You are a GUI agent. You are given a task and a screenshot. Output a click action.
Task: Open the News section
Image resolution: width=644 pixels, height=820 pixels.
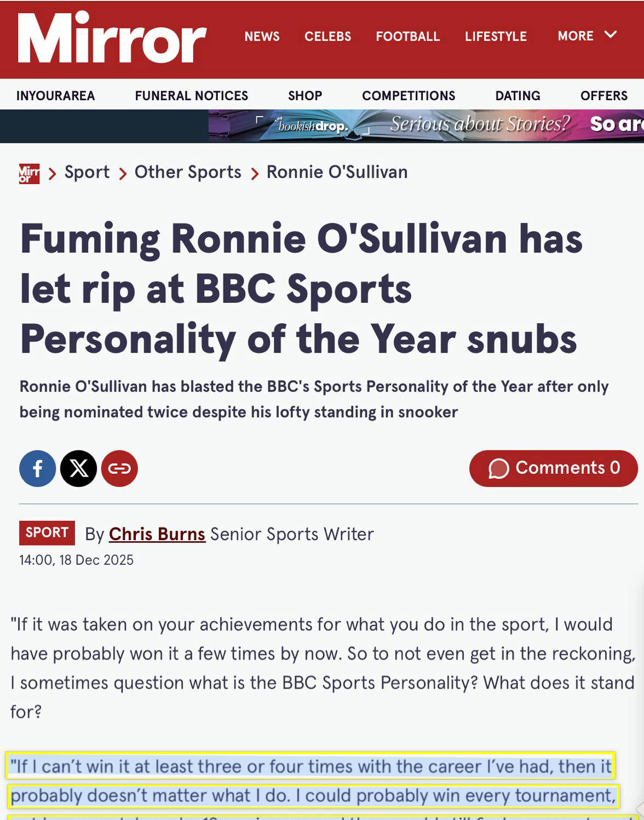point(262,37)
